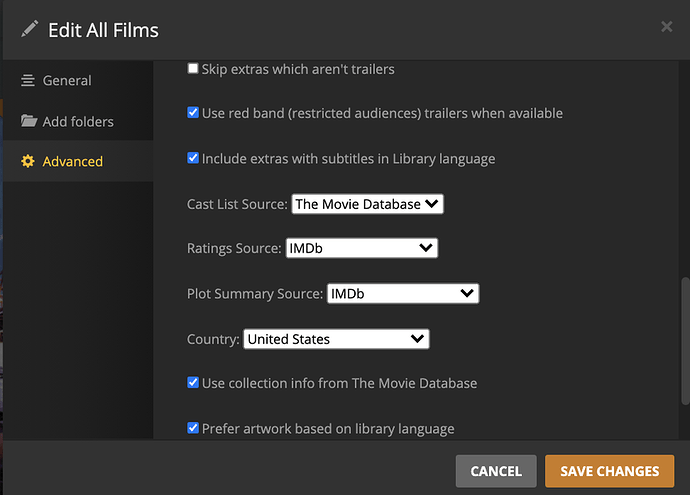This screenshot has width=690, height=495.
Task: Click the Add folders folder icon
Action: (x=28, y=122)
